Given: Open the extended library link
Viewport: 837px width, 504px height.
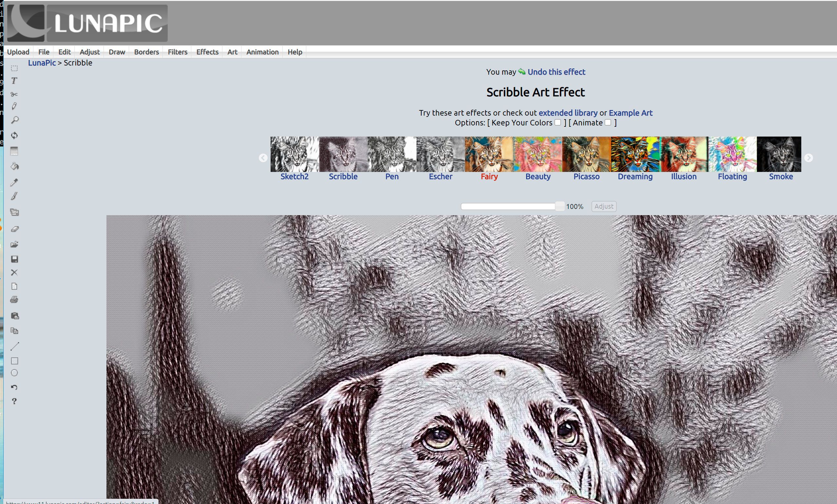Looking at the screenshot, I should tap(567, 112).
